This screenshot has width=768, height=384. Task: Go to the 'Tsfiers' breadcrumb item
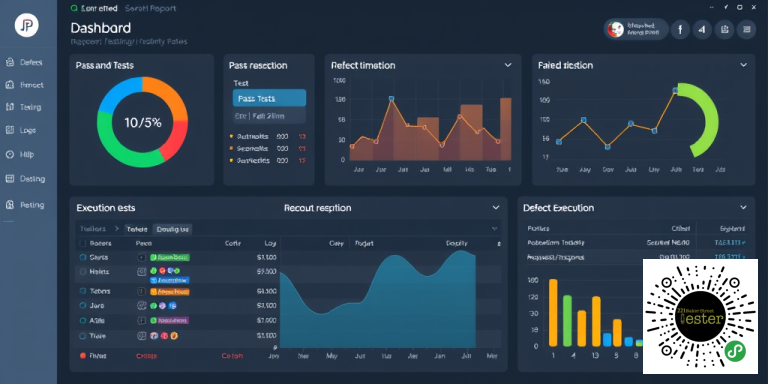[93, 229]
